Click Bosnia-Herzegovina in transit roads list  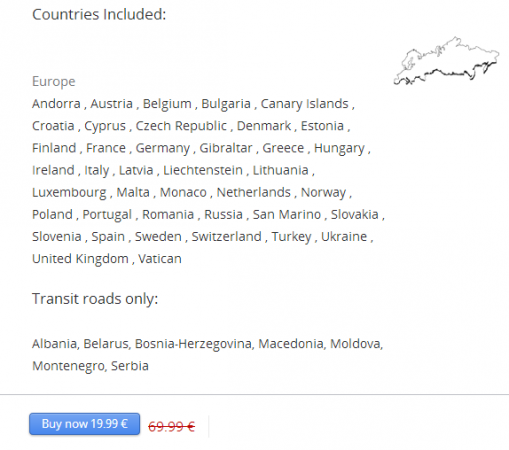click(x=193, y=344)
